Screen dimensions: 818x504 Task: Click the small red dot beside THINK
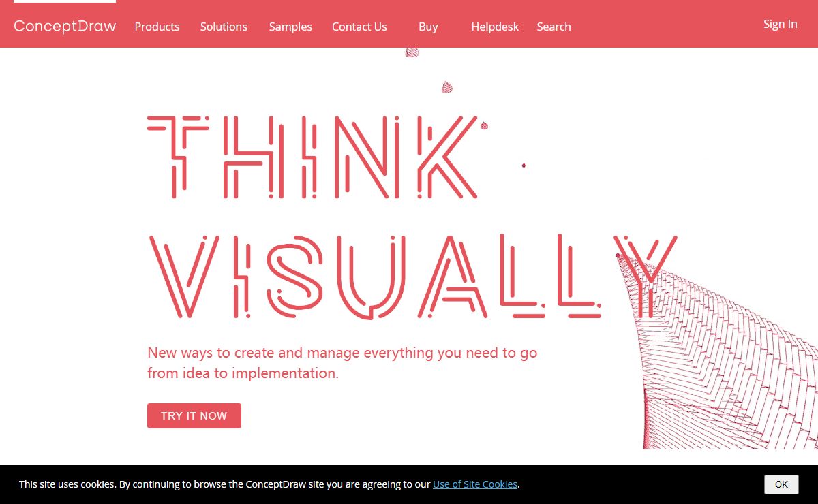[524, 165]
